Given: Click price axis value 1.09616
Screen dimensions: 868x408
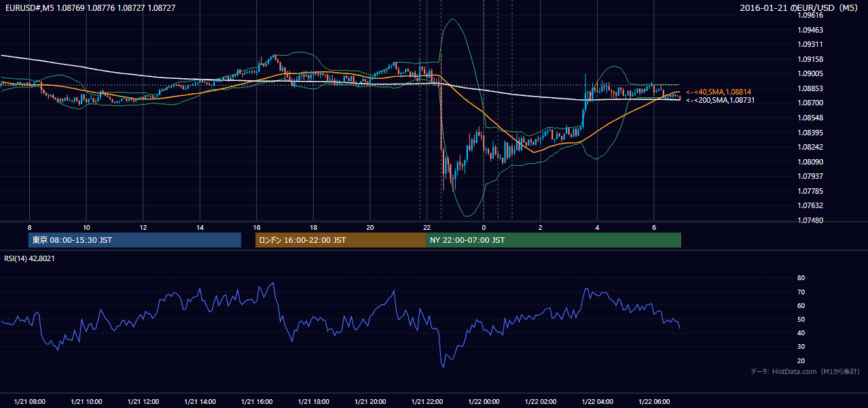Looking at the screenshot, I should [x=810, y=15].
